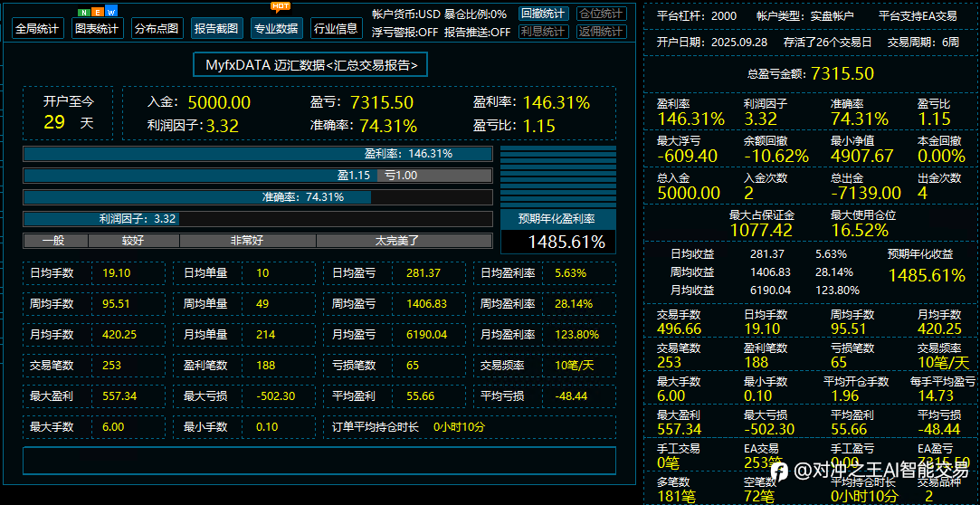Click 平台支持EA交易 text
This screenshot has width=980, height=505.
pyautogui.click(x=918, y=16)
